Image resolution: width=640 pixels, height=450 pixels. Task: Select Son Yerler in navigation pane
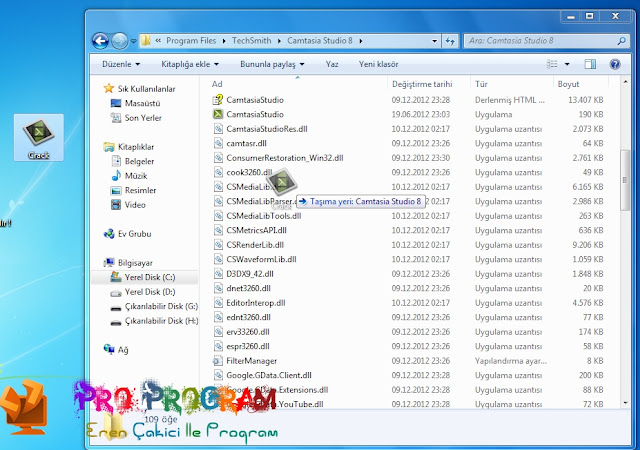coord(136,118)
